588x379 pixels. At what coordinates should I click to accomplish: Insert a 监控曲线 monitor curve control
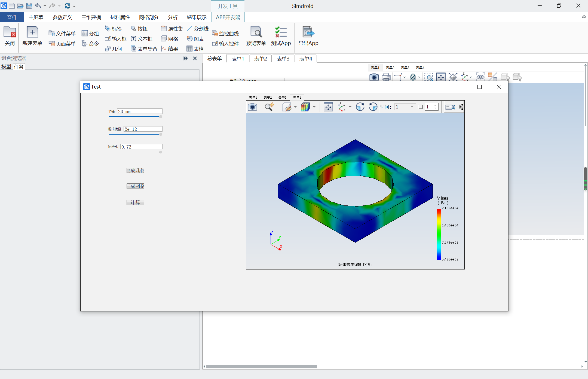pyautogui.click(x=225, y=34)
